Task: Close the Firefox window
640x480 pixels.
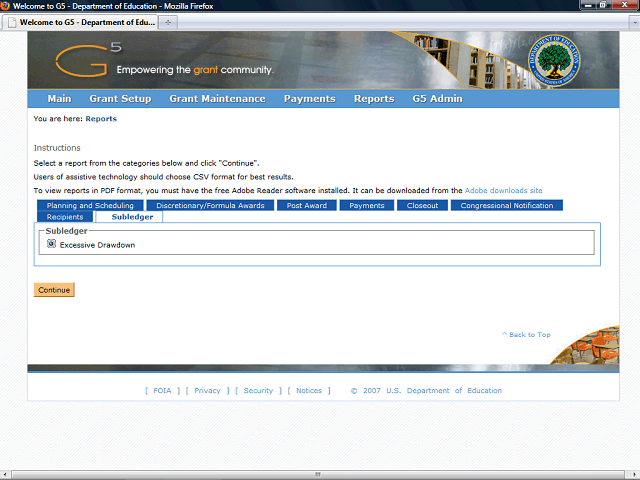Action: click(x=625, y=5)
